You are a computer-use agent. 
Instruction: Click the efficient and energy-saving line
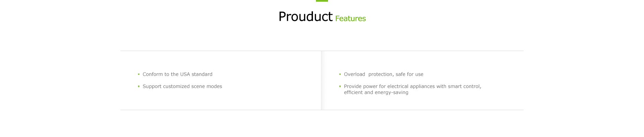[376, 92]
